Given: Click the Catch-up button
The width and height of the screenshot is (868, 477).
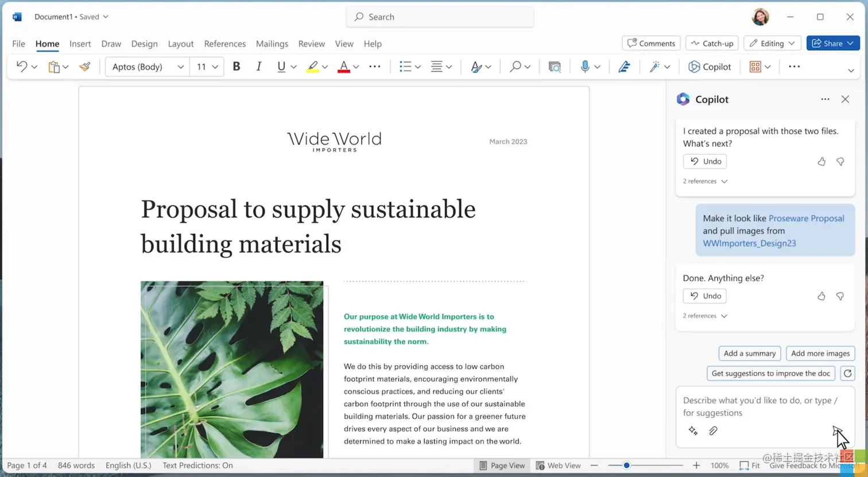Looking at the screenshot, I should (x=712, y=43).
